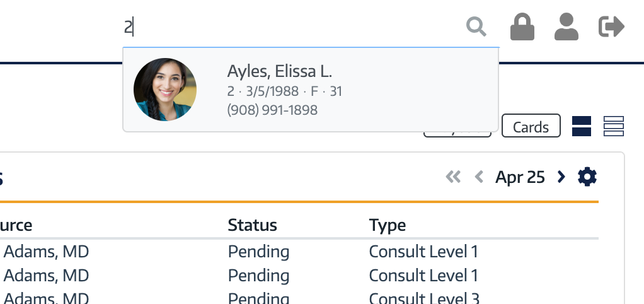This screenshot has height=304, width=644.
Task: Click the sign-out arrow icon
Action: pyautogui.click(x=612, y=26)
